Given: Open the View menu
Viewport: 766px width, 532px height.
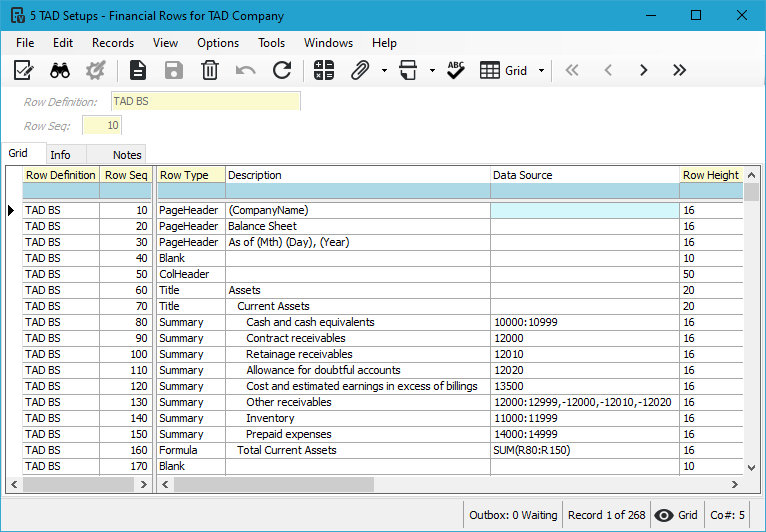Looking at the screenshot, I should (165, 43).
